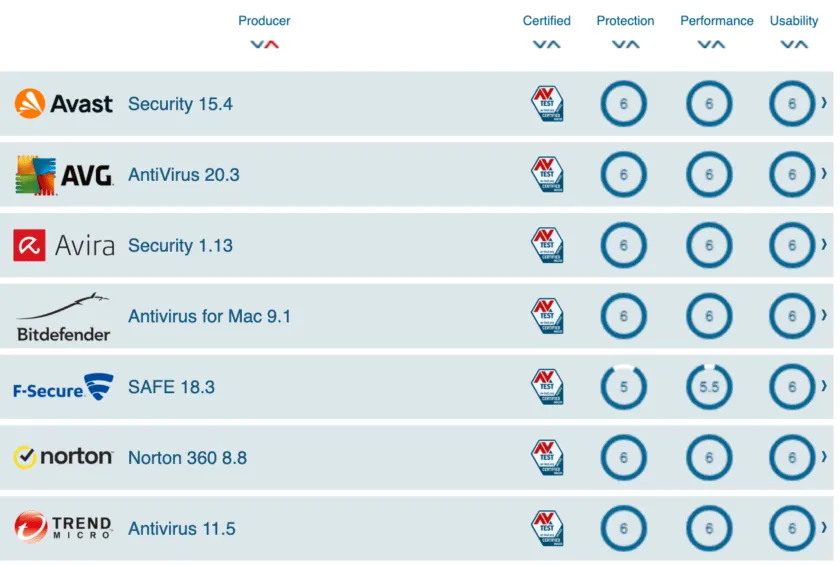This screenshot has height=565, width=840.
Task: Click the Certified column header
Action: click(x=547, y=21)
